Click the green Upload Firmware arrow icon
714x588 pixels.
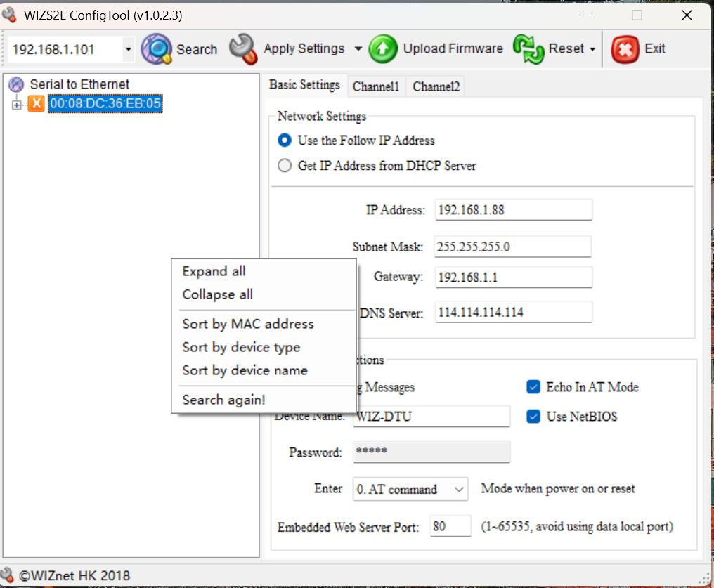(x=383, y=49)
